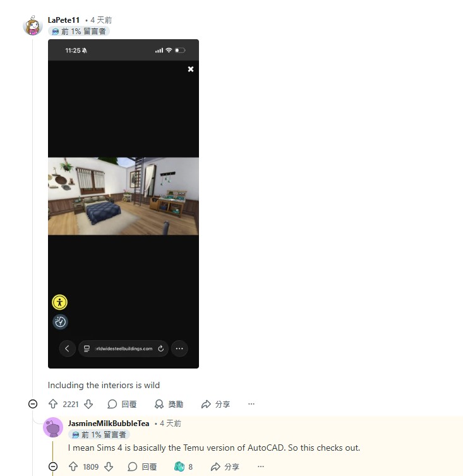Screen dimensions: 463x476
Task: Share JasmineMilkBubbleTea's reply
Action: click(x=225, y=467)
